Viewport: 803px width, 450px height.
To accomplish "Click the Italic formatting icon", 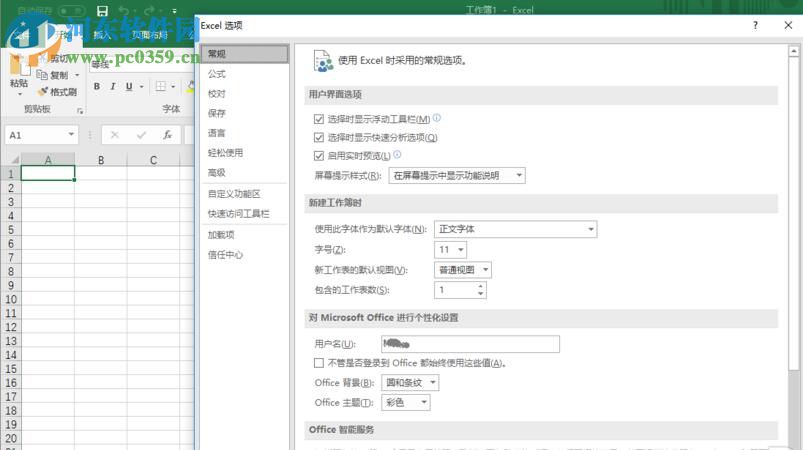I will [x=112, y=87].
